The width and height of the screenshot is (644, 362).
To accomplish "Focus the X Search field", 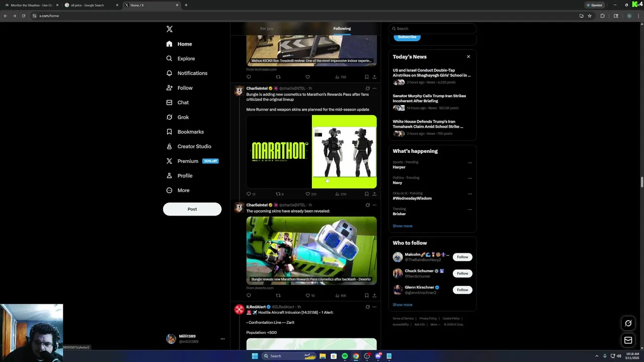I will click(x=432, y=29).
